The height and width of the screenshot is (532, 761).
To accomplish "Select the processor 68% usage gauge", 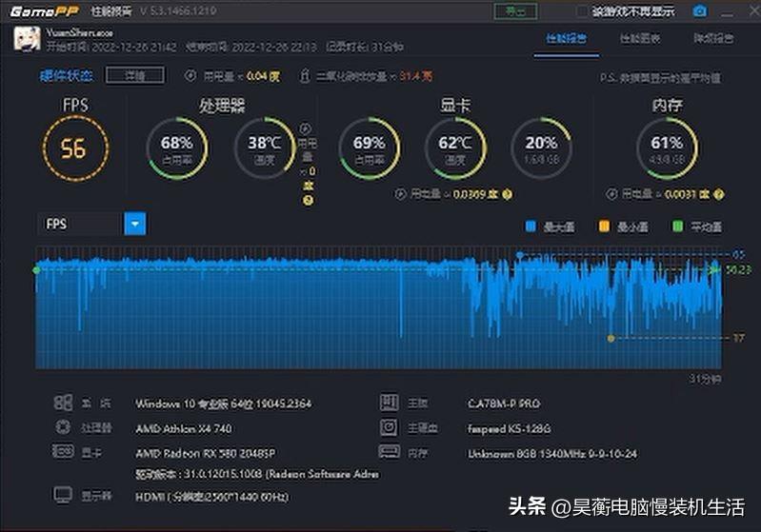I will pos(176,148).
